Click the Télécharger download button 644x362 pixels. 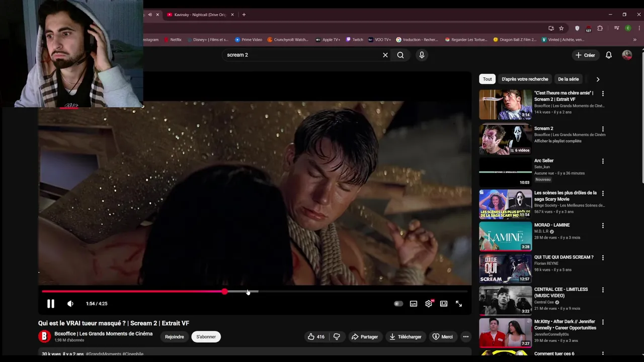pos(406,337)
